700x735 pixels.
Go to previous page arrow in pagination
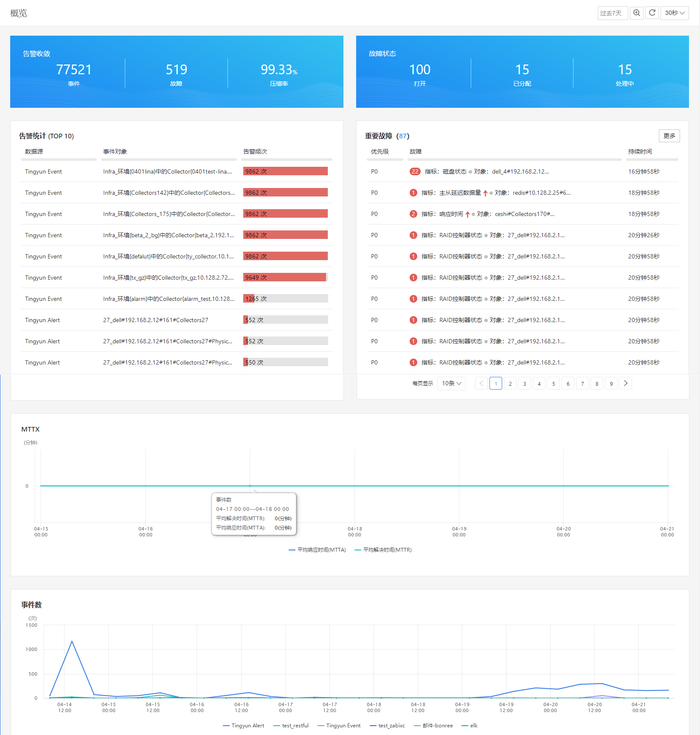point(481,384)
